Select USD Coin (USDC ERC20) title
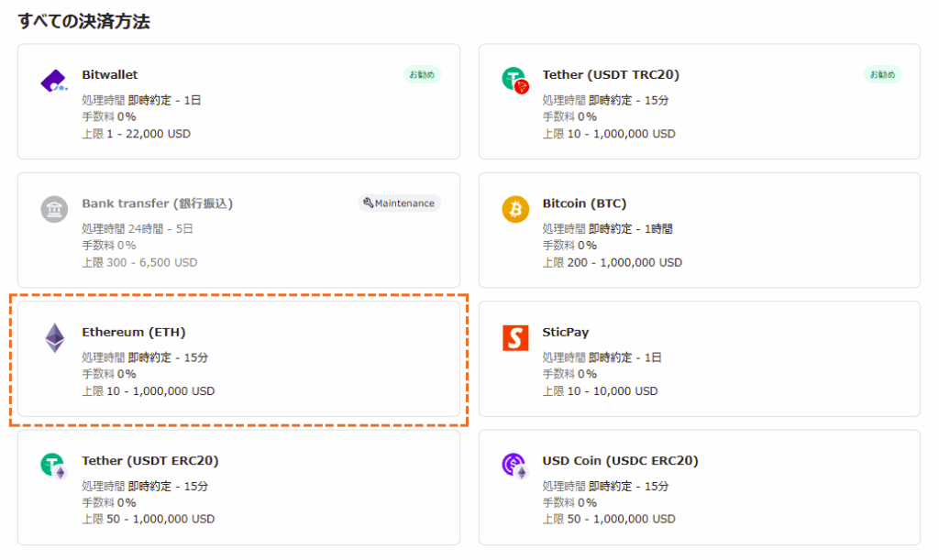The width and height of the screenshot is (939, 560). pos(621,461)
